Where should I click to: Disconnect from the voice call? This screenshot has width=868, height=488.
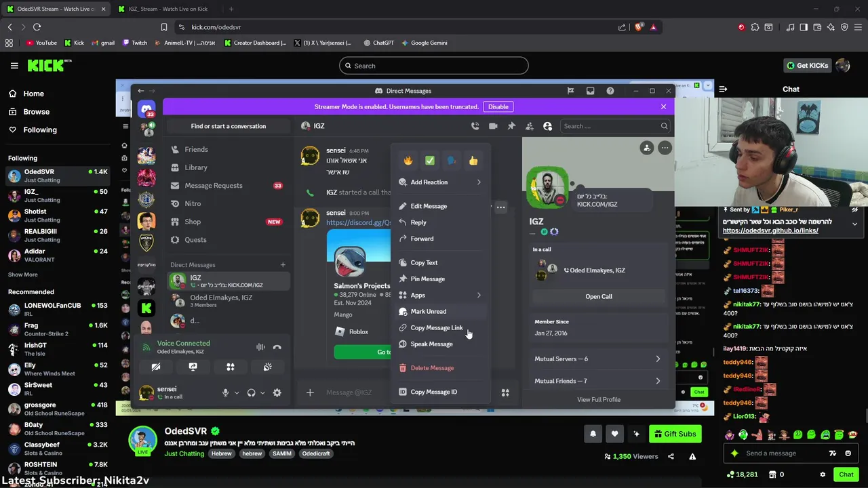coord(277,347)
